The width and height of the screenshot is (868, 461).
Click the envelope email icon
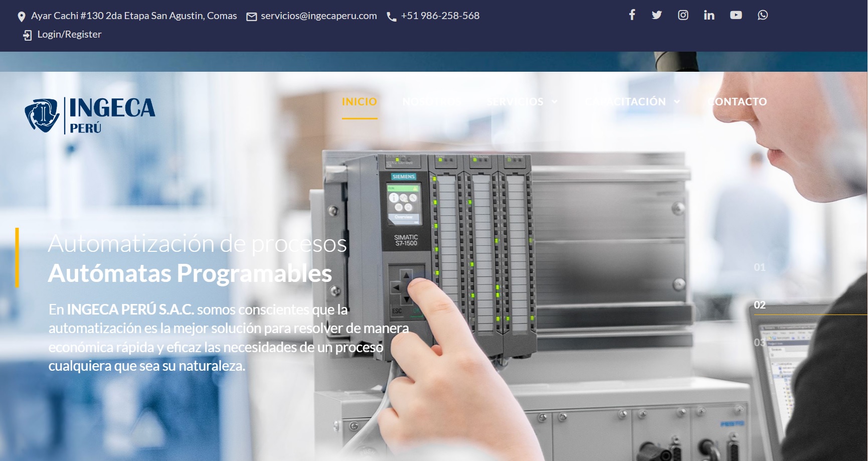point(252,17)
